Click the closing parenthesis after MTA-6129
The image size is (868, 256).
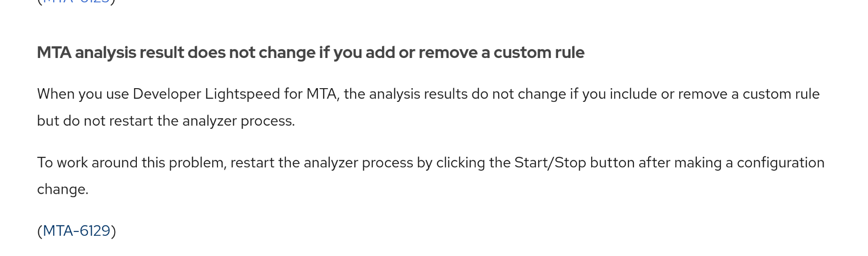click(113, 231)
